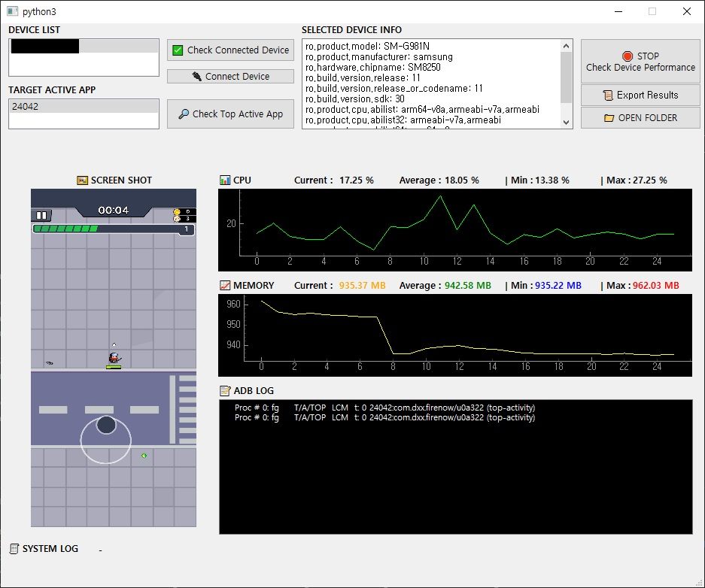The image size is (705, 588).
Task: Click the Check Top Active App button
Action: (230, 114)
